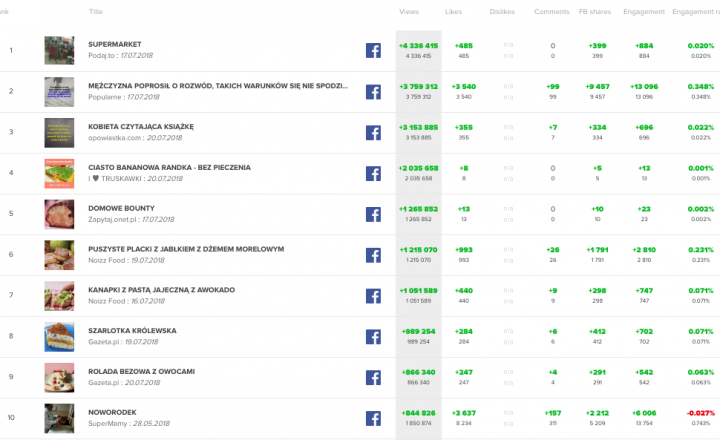This screenshot has width=720, height=440.
Task: Open KANAPKI Z PASTĄ JAJECZNĄ Z AWOKADO title
Action: click(x=162, y=290)
